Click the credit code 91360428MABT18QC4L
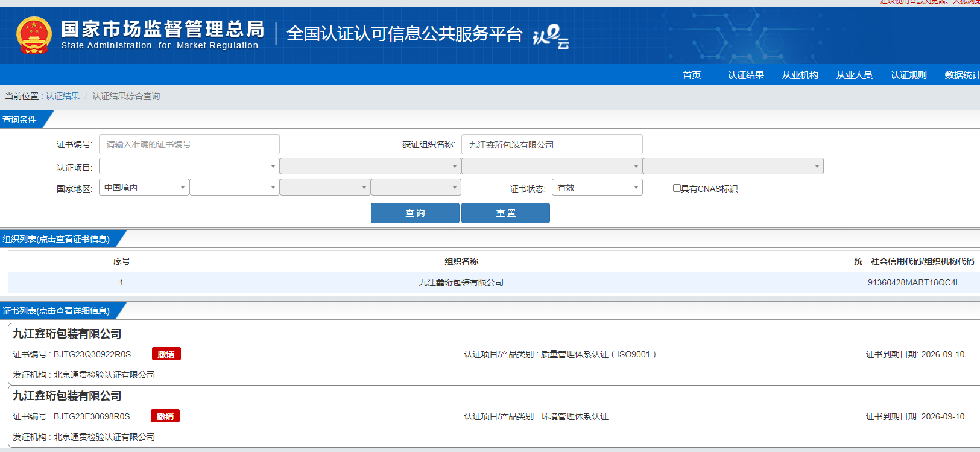980x452 pixels. point(914,282)
